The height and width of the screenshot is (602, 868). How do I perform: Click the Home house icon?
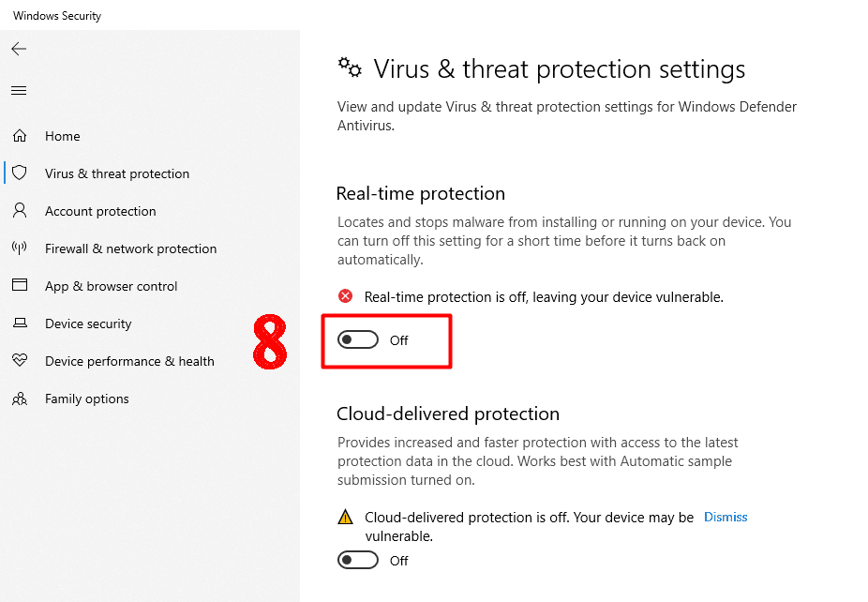click(x=20, y=136)
